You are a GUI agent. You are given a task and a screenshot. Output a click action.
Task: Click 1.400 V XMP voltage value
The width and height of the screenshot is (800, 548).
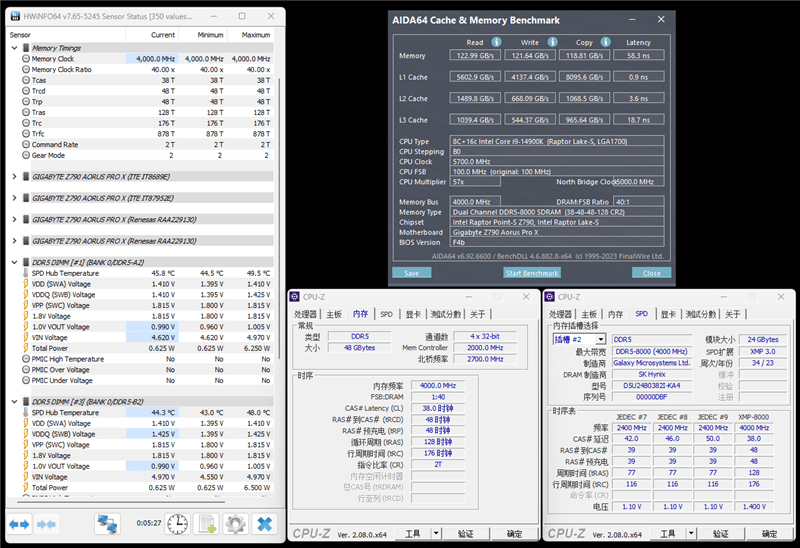(x=754, y=506)
